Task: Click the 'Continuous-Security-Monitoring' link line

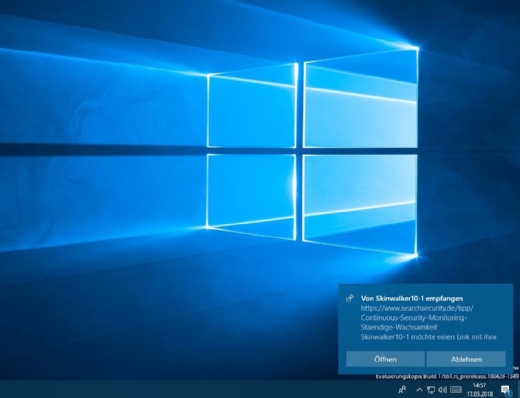Action: tap(414, 318)
